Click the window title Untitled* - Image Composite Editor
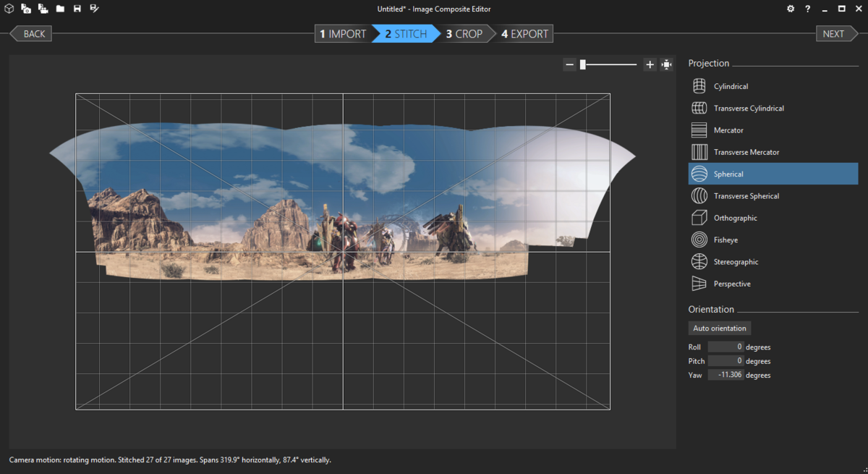The height and width of the screenshot is (474, 868). click(434, 9)
